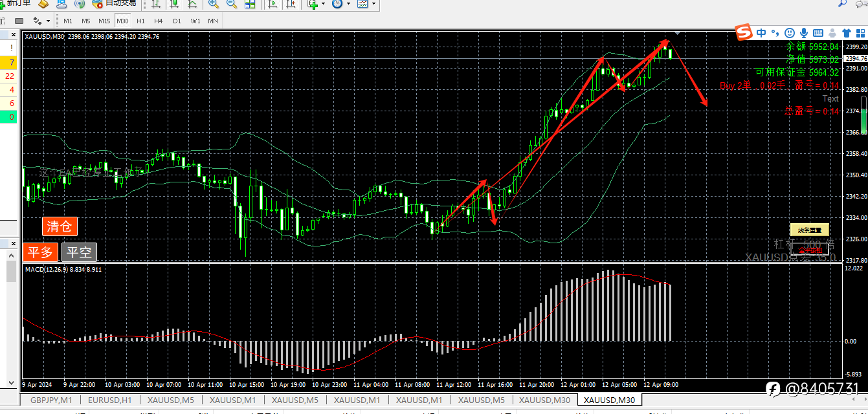Select the H4 timeframe button

[159, 21]
